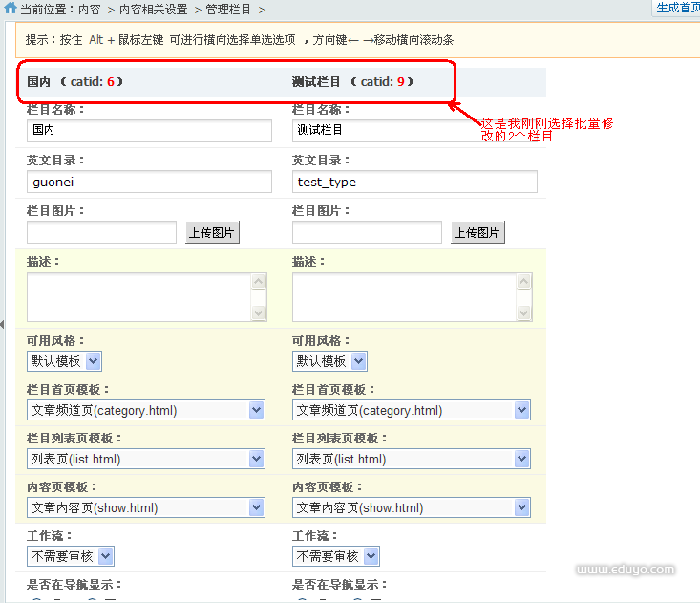The height and width of the screenshot is (603, 700).
Task: Open 栏目首页模板 dropdown for 测试栏目
Action: [x=412, y=410]
